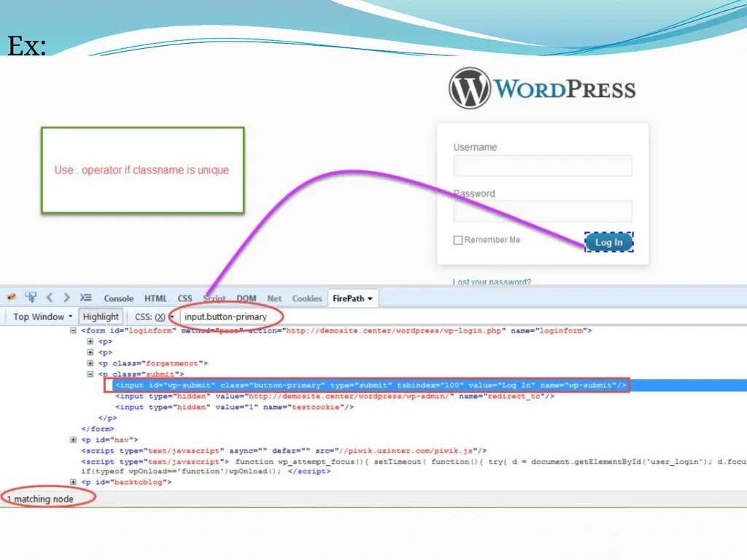The width and height of the screenshot is (747, 560).
Task: Activate the inspect element pointer icon
Action: 31,297
